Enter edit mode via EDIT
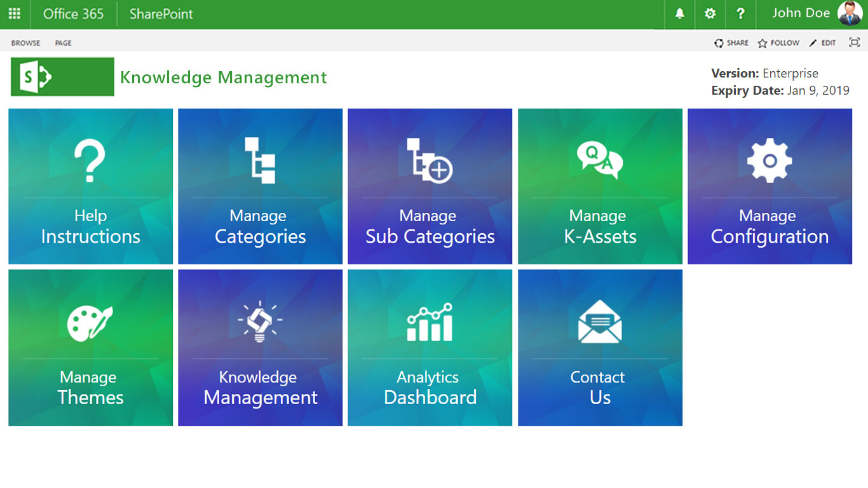 pyautogui.click(x=822, y=43)
